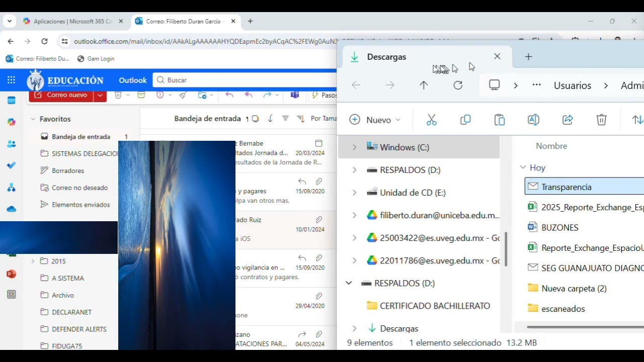Viewport: 644px width, 362px height.
Task: Click the Delete trash icon in Explorer toolbar
Action: coord(601,120)
